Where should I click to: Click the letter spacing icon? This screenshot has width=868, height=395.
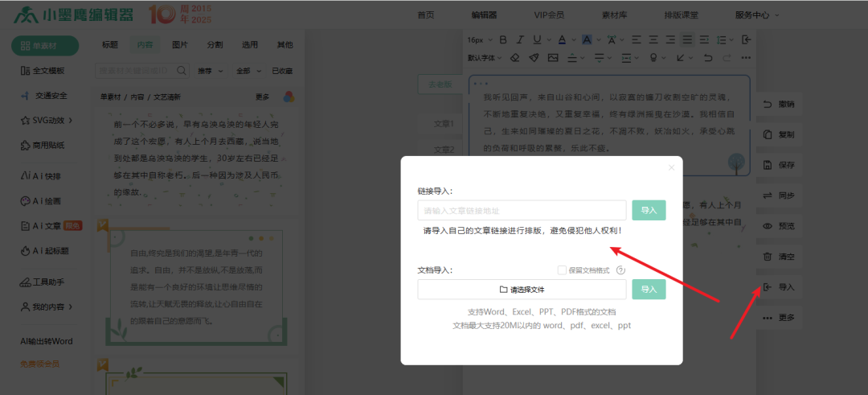[612, 40]
